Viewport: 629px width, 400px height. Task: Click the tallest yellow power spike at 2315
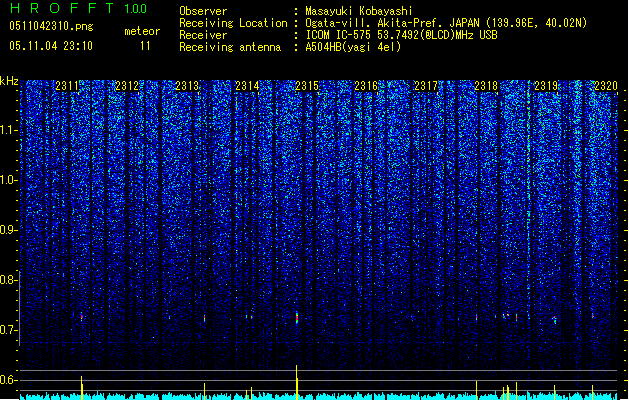click(x=297, y=382)
